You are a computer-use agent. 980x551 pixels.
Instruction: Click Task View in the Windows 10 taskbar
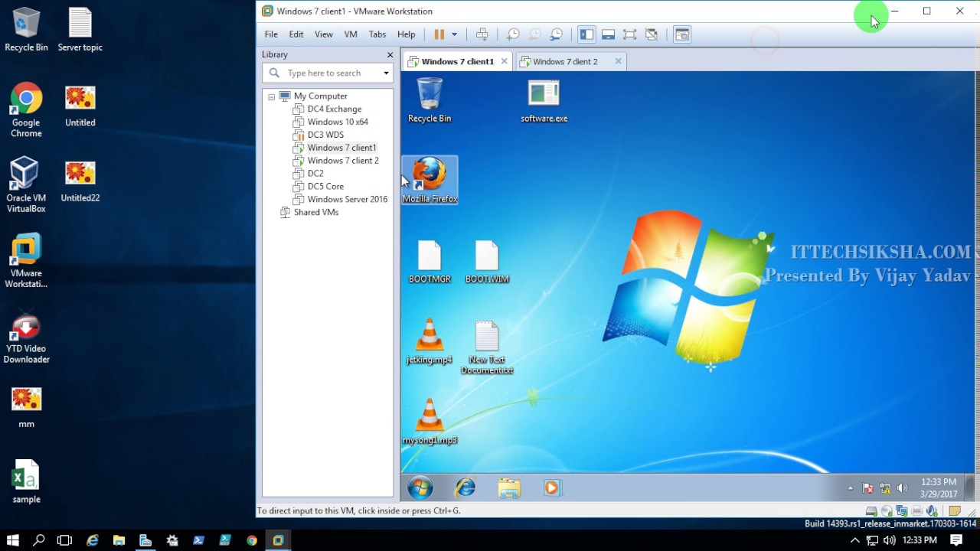(x=65, y=540)
